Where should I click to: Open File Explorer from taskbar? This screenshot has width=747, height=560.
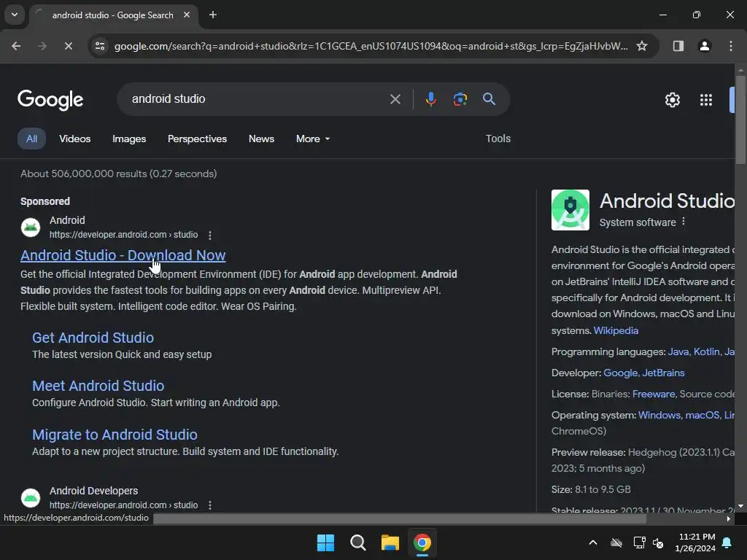pyautogui.click(x=390, y=542)
